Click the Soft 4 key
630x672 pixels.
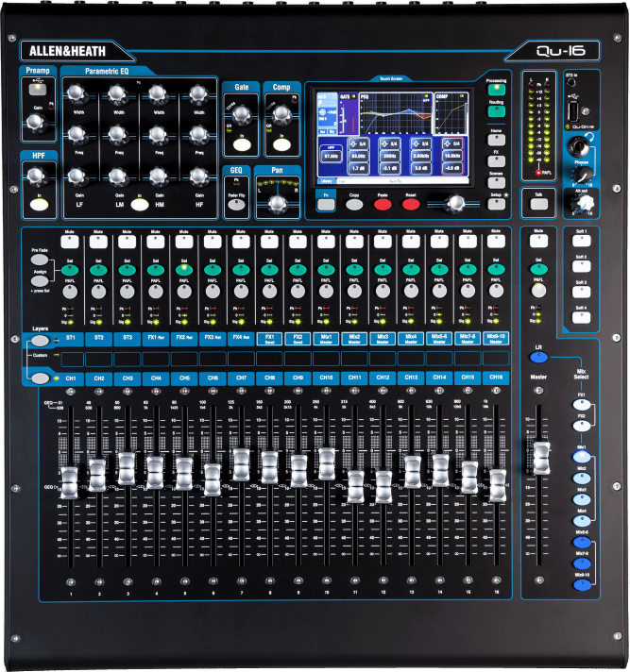(x=581, y=317)
